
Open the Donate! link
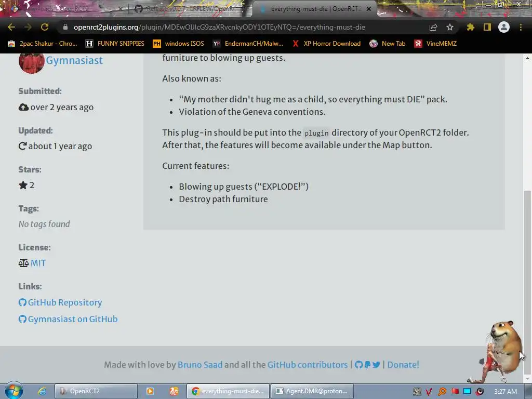(403, 365)
